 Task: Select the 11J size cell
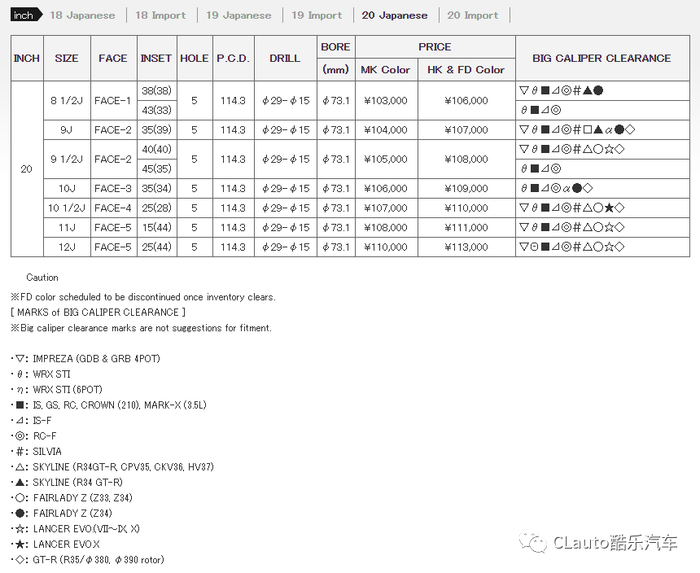67,228
